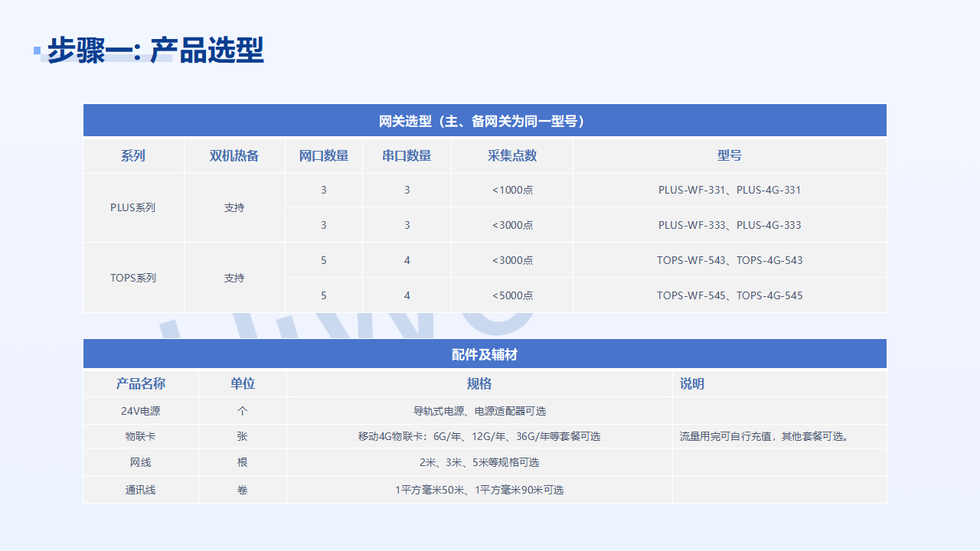Select 网口数量 value 3 in PLUS-WF-333 row

(324, 225)
